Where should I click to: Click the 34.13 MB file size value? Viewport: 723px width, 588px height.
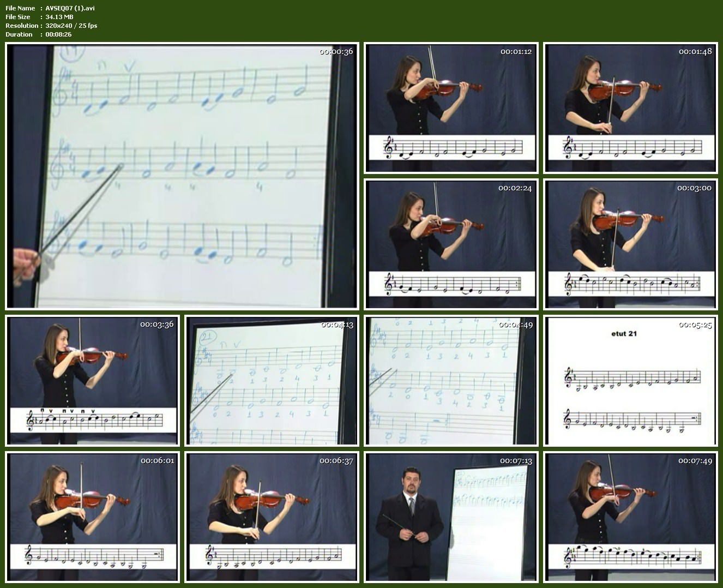click(59, 17)
